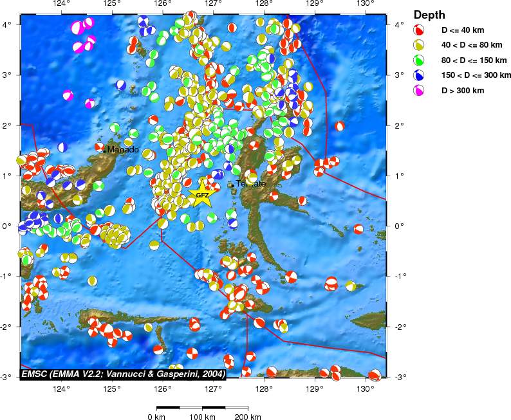Select the green 80 < D <= 150 km legend symbol
Screen dimensions: 511x420
coord(419,60)
